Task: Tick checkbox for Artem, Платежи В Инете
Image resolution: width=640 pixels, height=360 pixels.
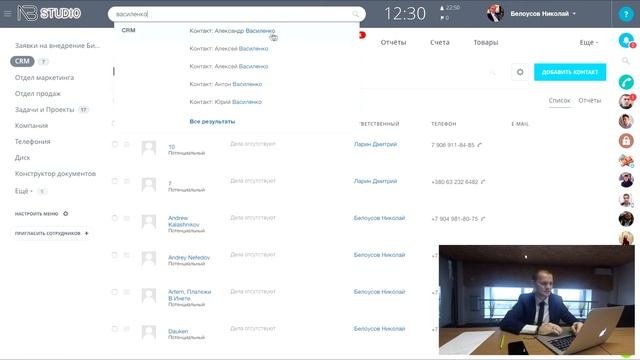Action: click(115, 292)
